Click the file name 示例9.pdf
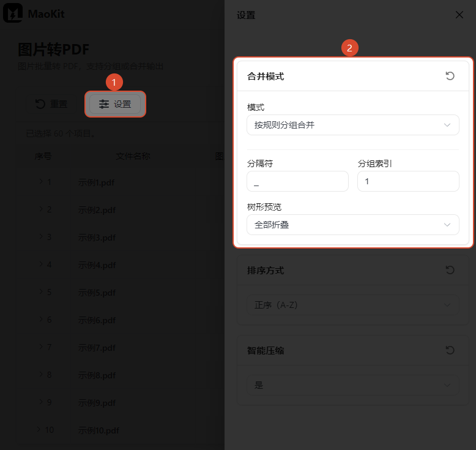This screenshot has height=450, width=476. tap(97, 403)
